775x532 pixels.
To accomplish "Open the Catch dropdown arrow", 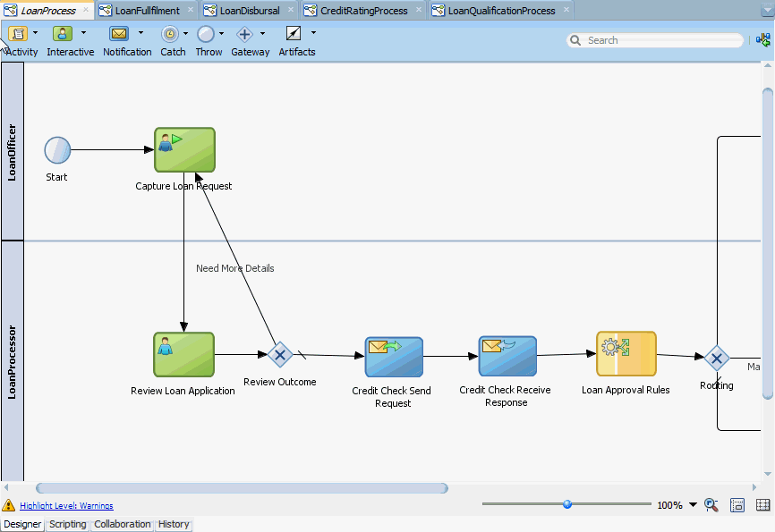I will 186,34.
